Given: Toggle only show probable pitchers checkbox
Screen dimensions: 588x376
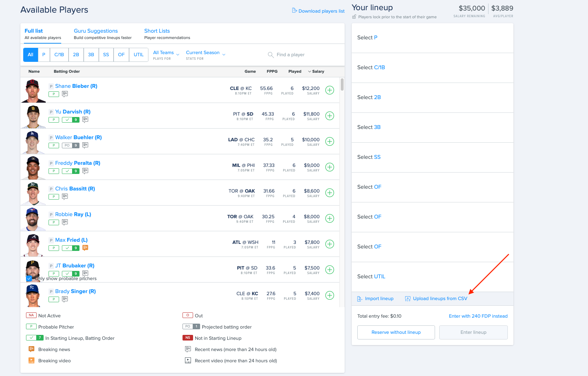Looking at the screenshot, I should 29,278.
